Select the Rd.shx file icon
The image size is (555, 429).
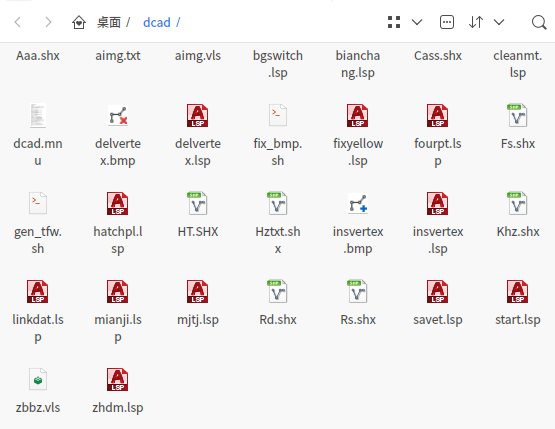click(x=278, y=292)
